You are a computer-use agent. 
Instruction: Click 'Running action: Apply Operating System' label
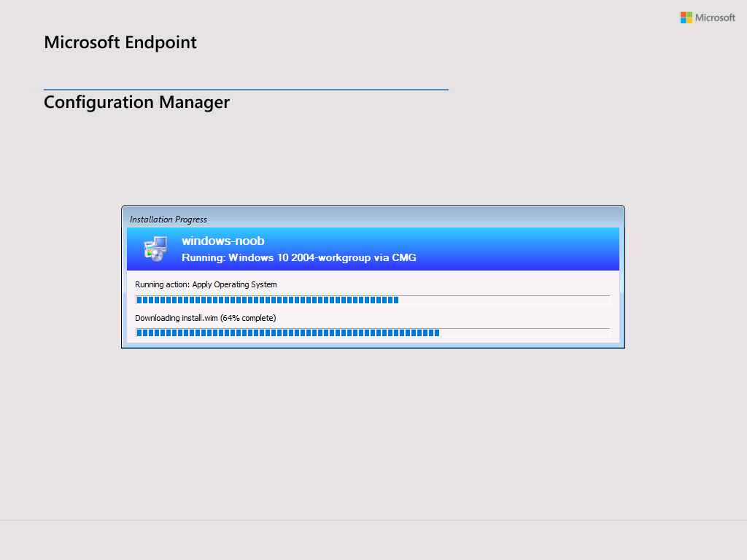[206, 285]
